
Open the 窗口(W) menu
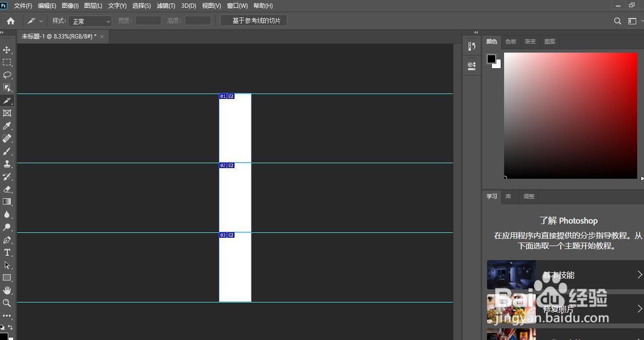pos(237,6)
